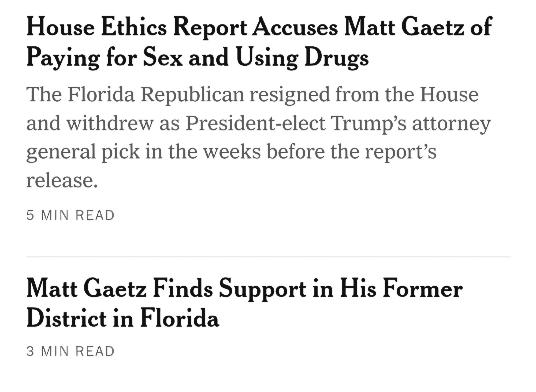536x392 pixels.
Task: Open the House Ethics Report Matt Gaetz headline
Action: (x=259, y=42)
